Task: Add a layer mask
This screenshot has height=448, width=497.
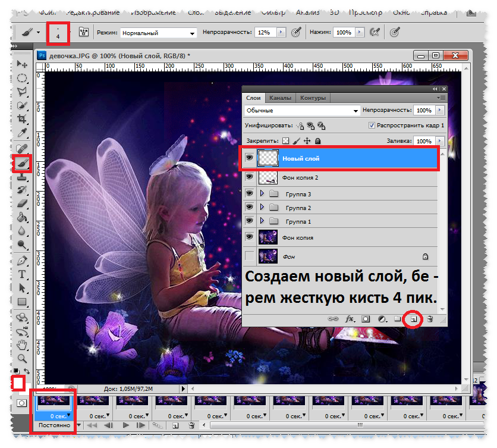Action: [366, 319]
